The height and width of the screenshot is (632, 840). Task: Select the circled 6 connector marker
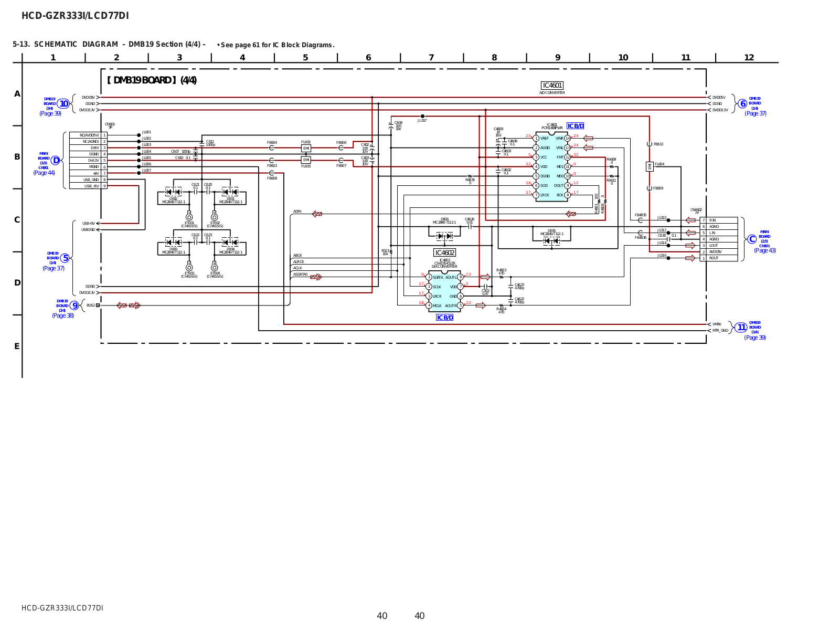742,103
